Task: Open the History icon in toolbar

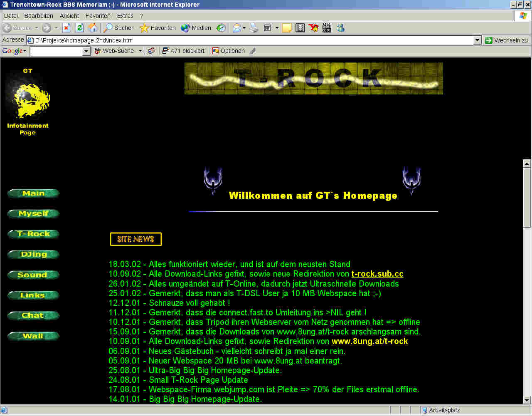Action: coord(221,28)
